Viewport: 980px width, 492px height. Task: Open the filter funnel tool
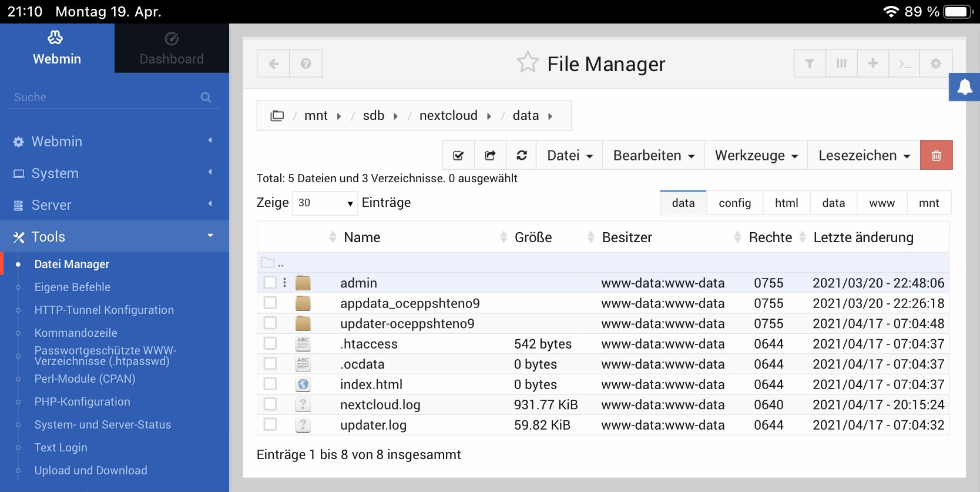pos(810,63)
